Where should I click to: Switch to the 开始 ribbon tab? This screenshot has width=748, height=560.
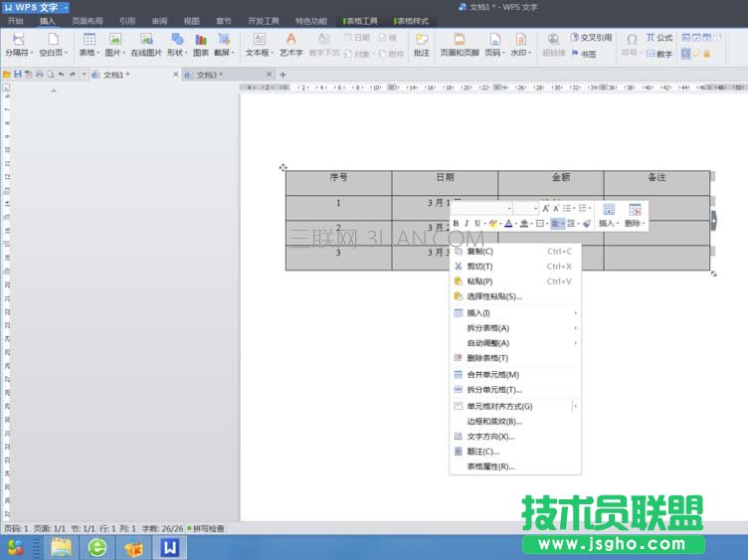(15, 21)
